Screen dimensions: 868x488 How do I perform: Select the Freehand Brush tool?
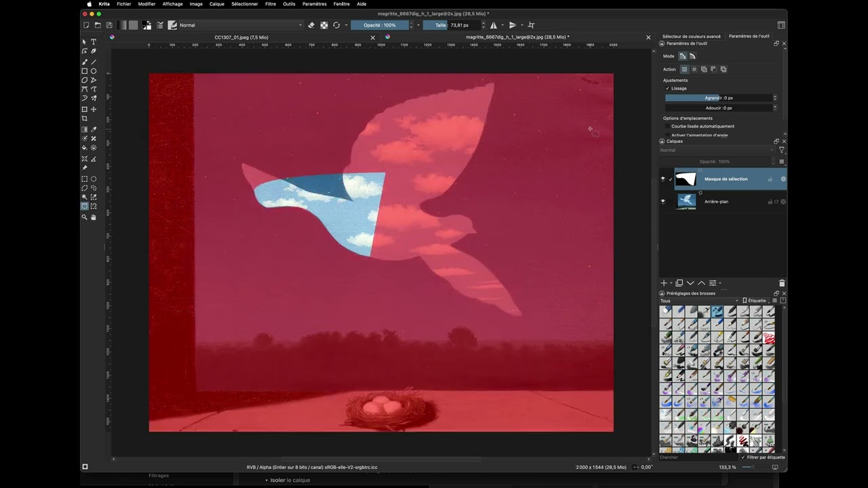(85, 62)
